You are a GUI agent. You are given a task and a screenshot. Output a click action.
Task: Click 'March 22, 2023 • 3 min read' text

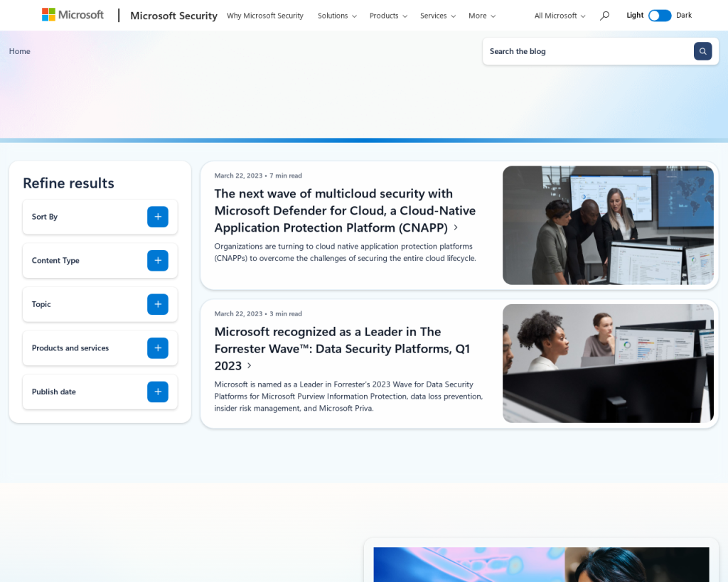coord(258,314)
